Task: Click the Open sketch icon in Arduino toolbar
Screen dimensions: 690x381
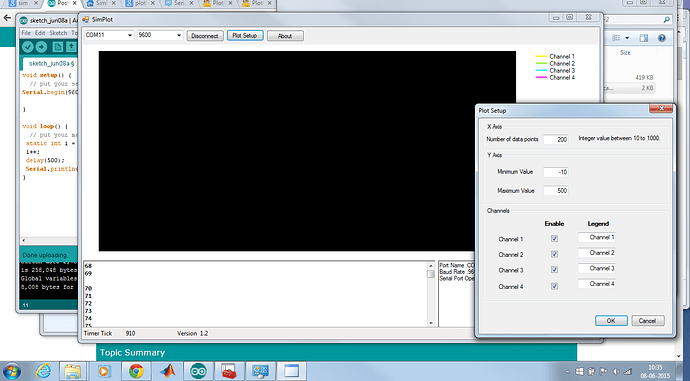Action: click(x=71, y=47)
